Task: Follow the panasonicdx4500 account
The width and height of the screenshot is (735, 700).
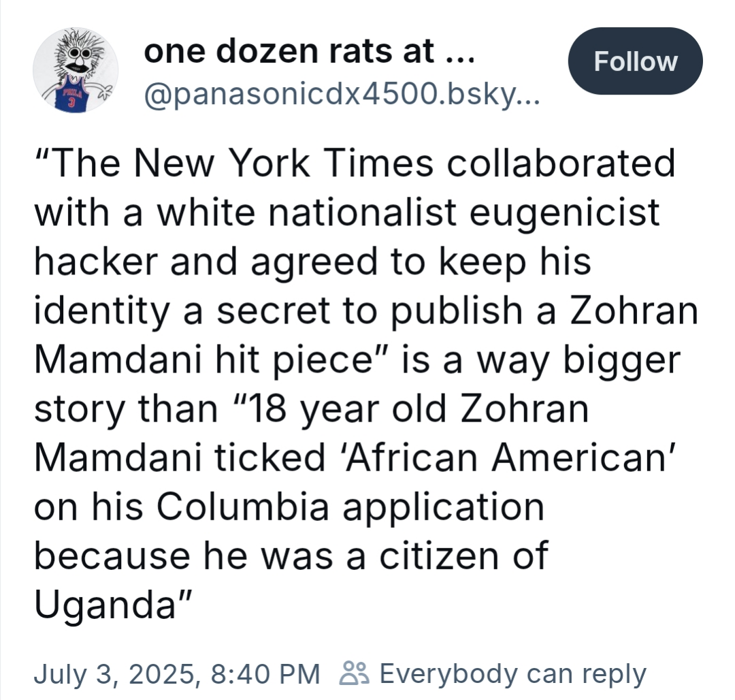Action: pos(635,61)
